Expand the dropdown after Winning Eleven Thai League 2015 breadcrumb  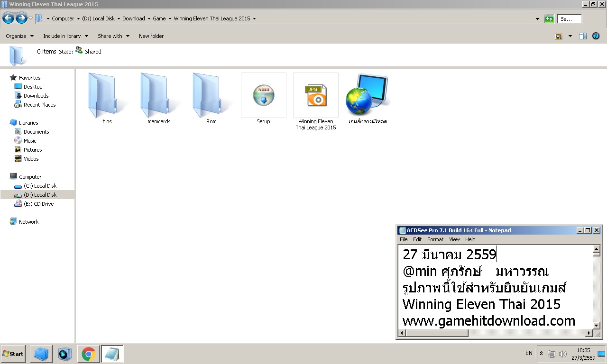254,19
